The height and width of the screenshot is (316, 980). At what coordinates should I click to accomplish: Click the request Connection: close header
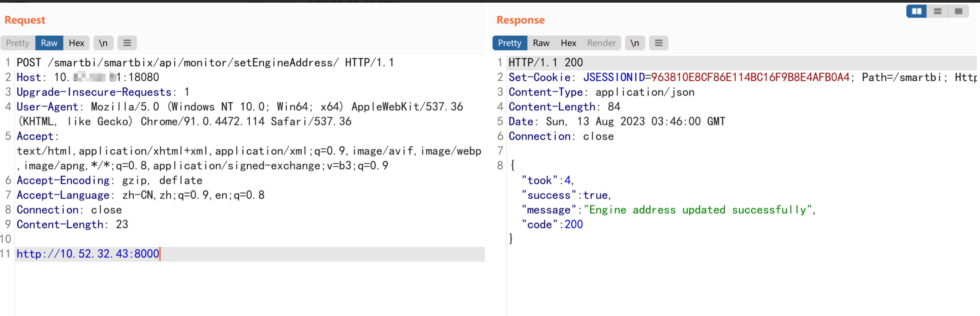click(x=69, y=210)
